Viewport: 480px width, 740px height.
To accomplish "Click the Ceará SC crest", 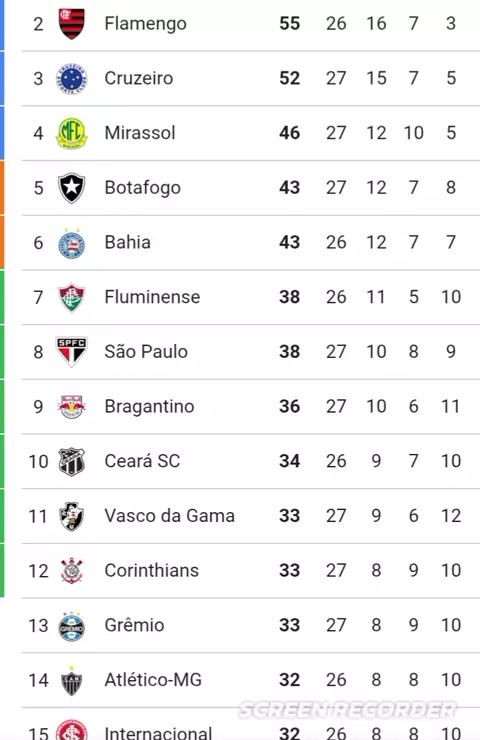I will coord(72,461).
